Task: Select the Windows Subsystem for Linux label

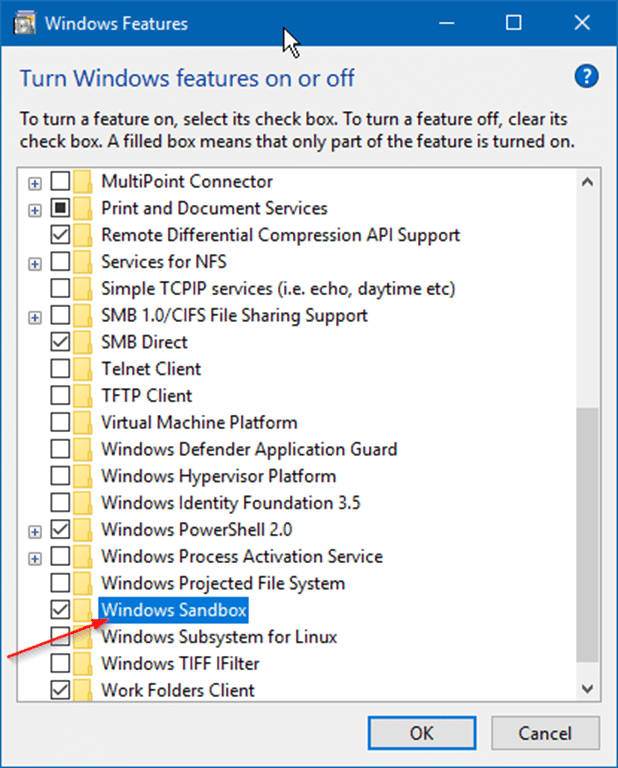Action: coord(219,637)
